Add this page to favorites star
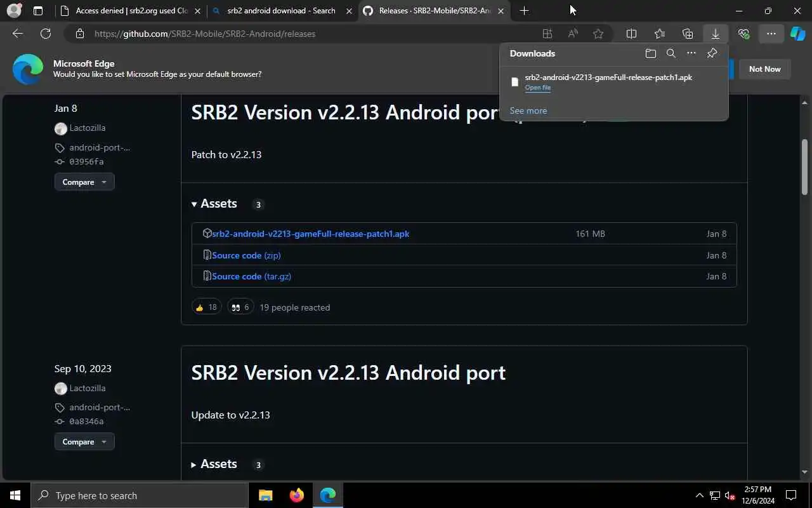Viewport: 812px width, 508px height. click(598, 34)
